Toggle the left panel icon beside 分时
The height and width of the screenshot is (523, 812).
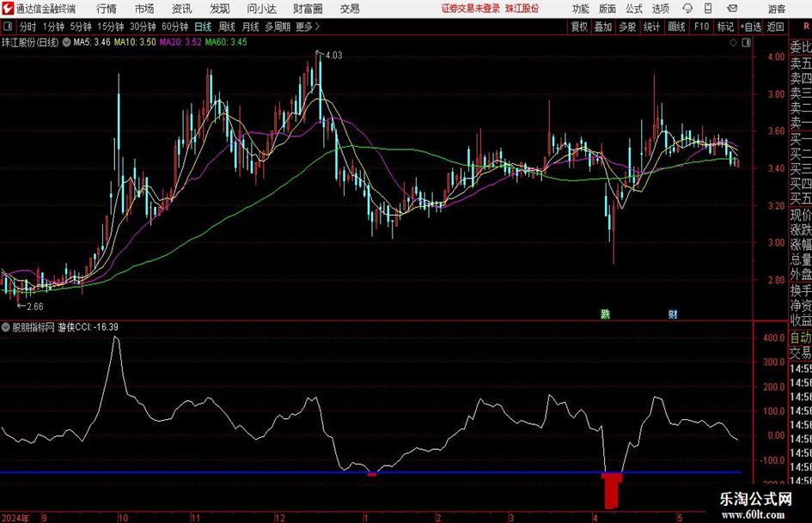coord(8,27)
